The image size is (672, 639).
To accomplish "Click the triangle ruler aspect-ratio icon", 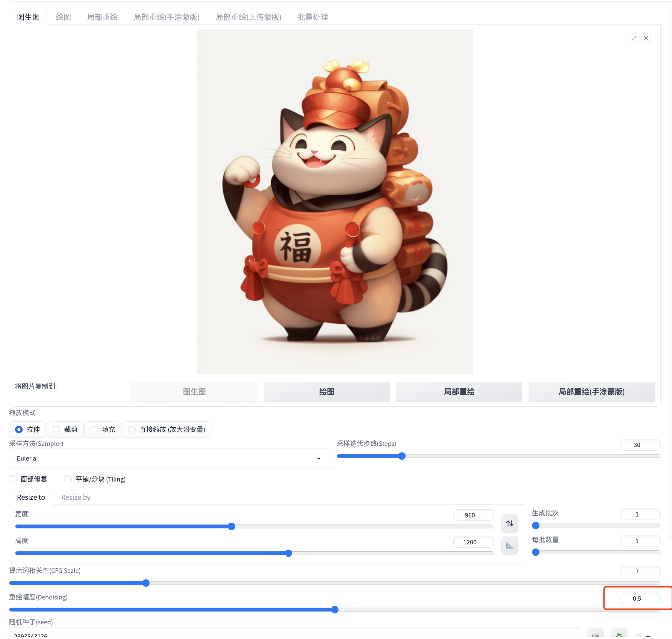I will coord(509,545).
